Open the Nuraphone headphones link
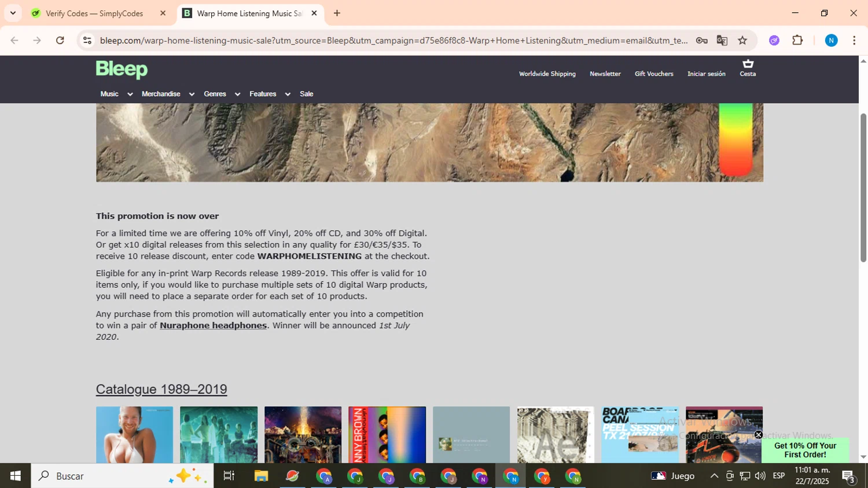 (213, 325)
